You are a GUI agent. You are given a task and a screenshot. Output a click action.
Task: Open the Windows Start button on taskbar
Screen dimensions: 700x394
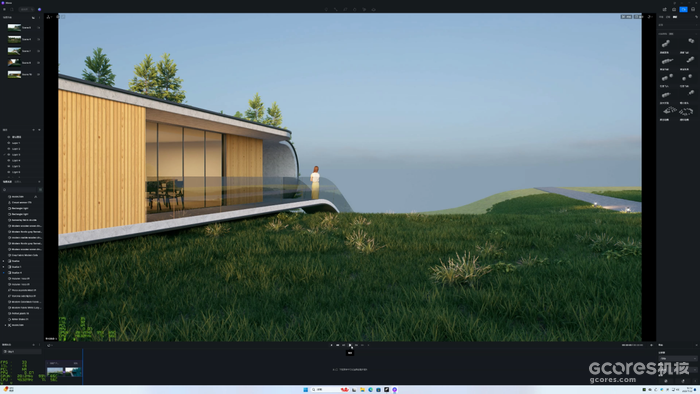click(x=306, y=390)
